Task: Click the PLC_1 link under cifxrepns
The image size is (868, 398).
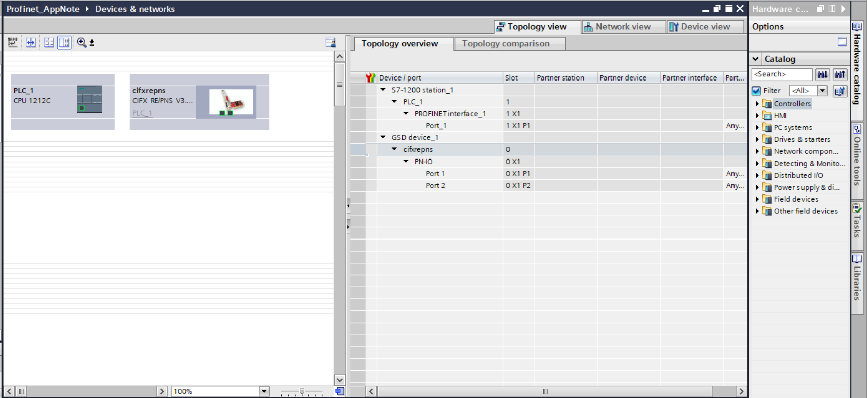Action: [142, 113]
